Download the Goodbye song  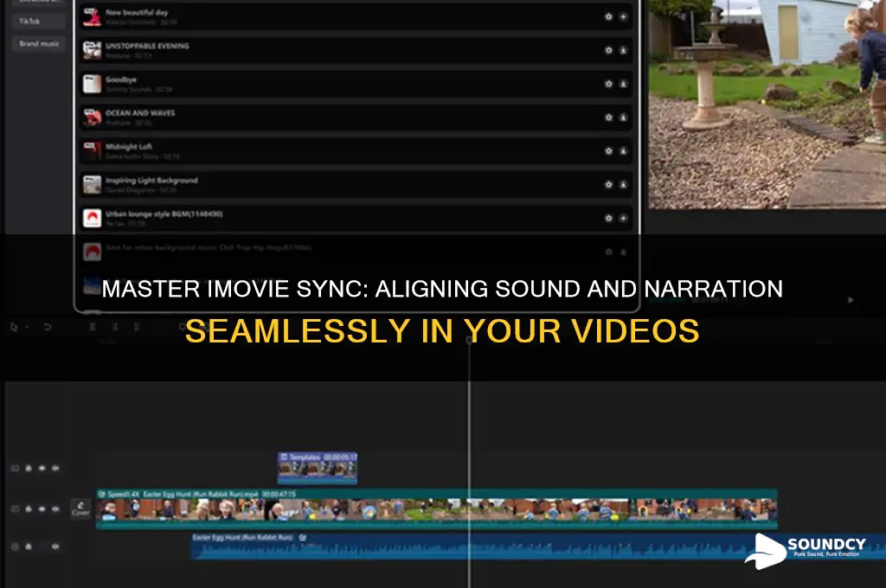click(x=623, y=84)
